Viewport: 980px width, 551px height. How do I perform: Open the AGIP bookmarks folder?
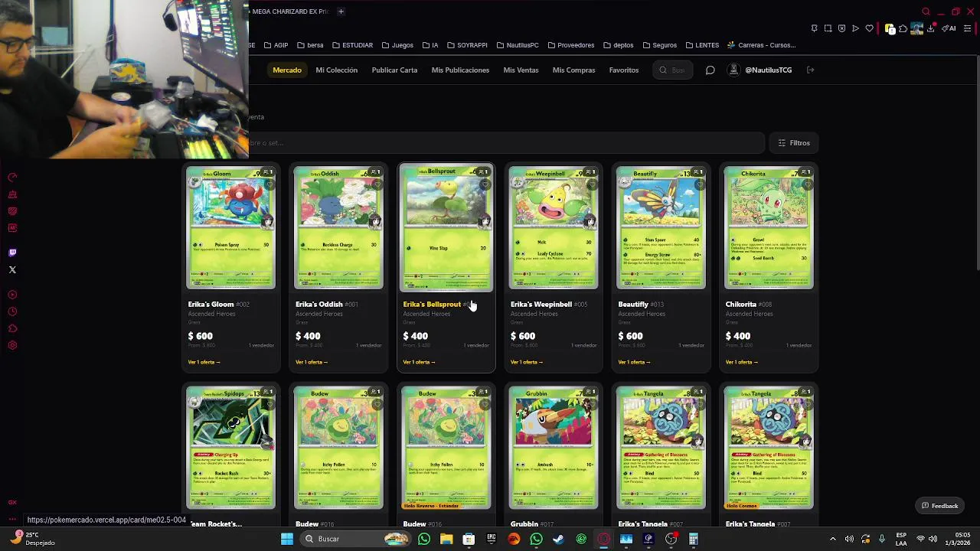coord(276,45)
